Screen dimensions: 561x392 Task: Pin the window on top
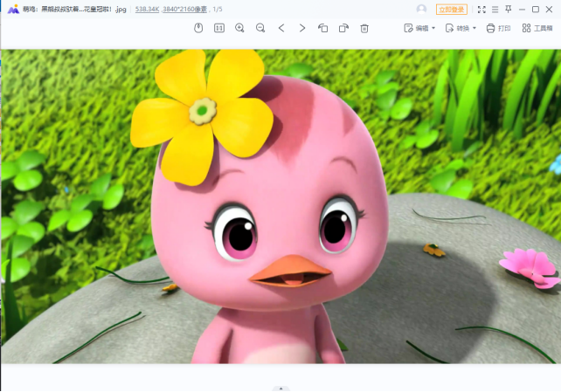pos(508,9)
